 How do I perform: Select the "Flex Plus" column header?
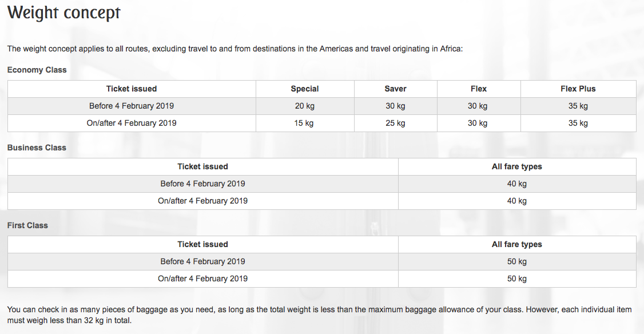(x=578, y=89)
